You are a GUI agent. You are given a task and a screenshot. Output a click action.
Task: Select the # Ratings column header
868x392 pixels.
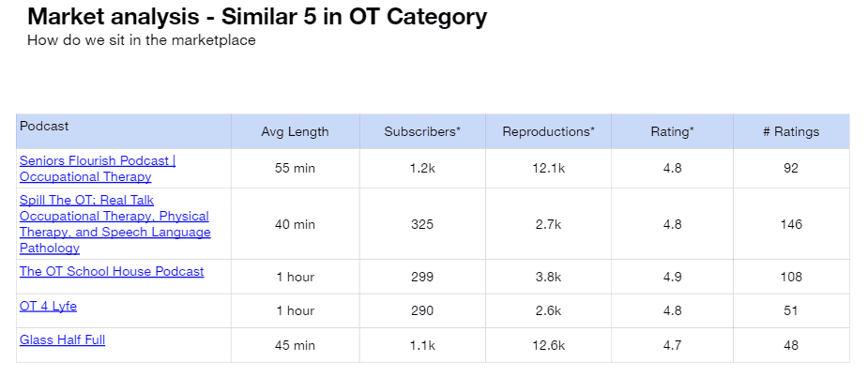[791, 131]
